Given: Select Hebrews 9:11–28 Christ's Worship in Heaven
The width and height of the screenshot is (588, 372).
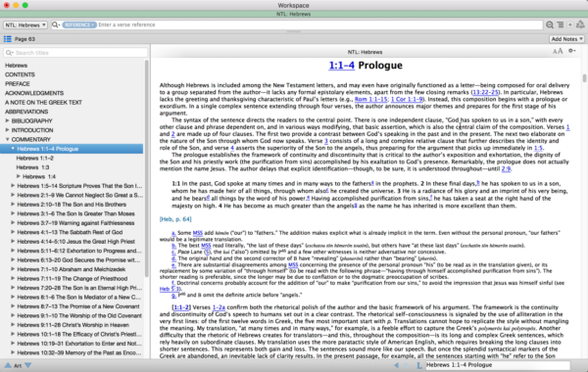Looking at the screenshot, I should click(x=73, y=325).
